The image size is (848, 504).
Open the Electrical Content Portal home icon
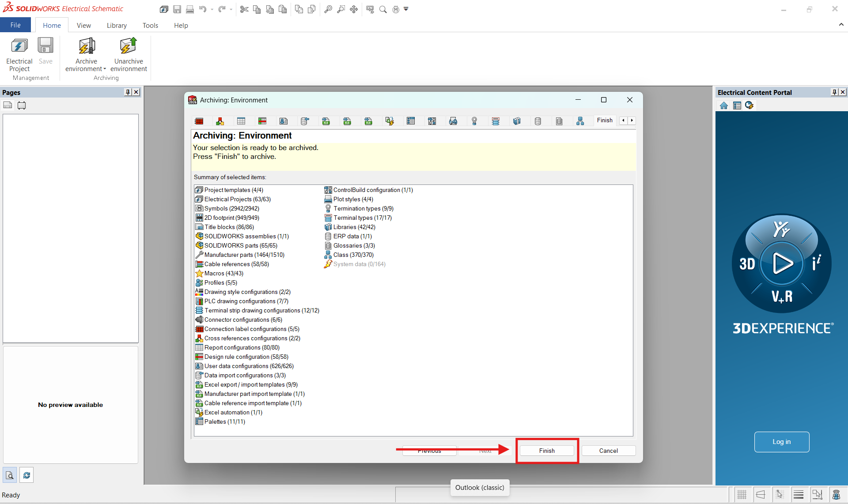coord(724,105)
